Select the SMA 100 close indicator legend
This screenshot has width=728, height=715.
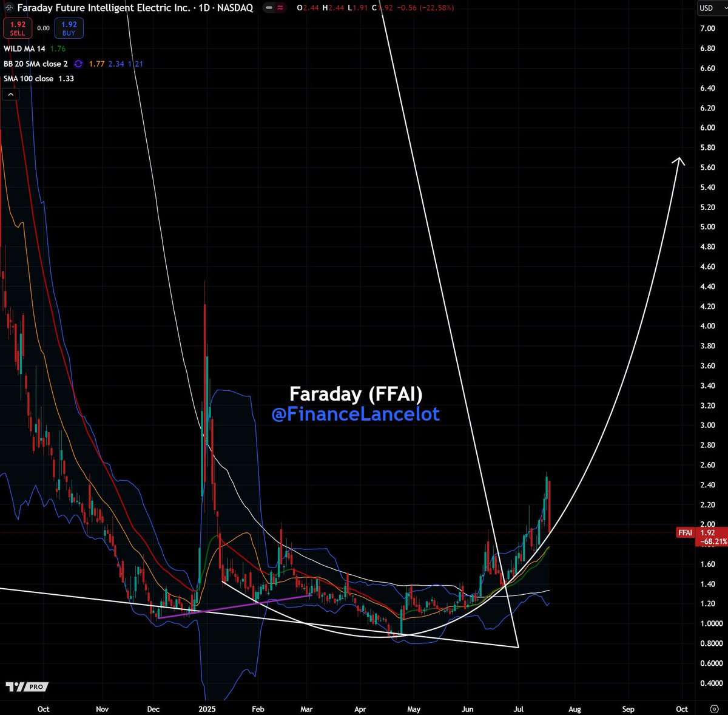(29, 78)
